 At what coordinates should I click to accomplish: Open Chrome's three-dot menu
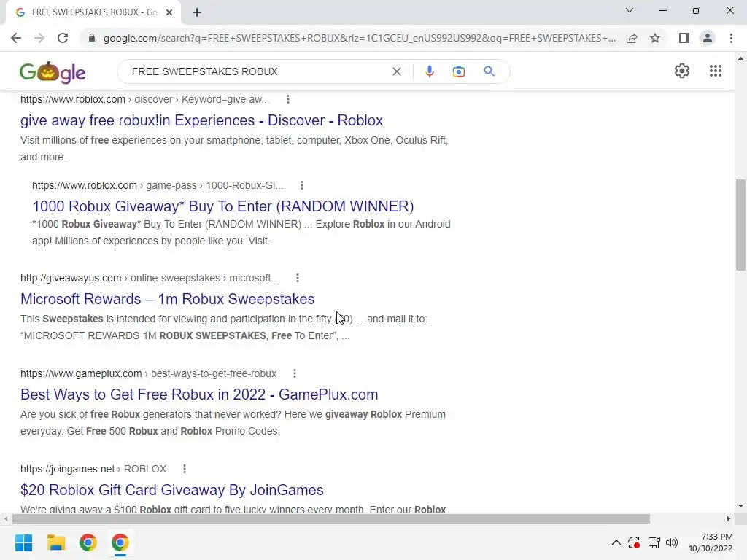point(731,38)
